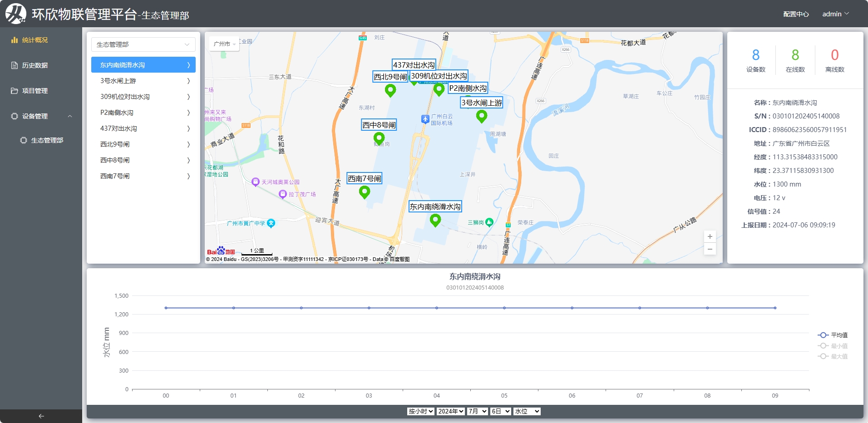
Task: Click the 西中8号闸 map label
Action: pos(379,125)
